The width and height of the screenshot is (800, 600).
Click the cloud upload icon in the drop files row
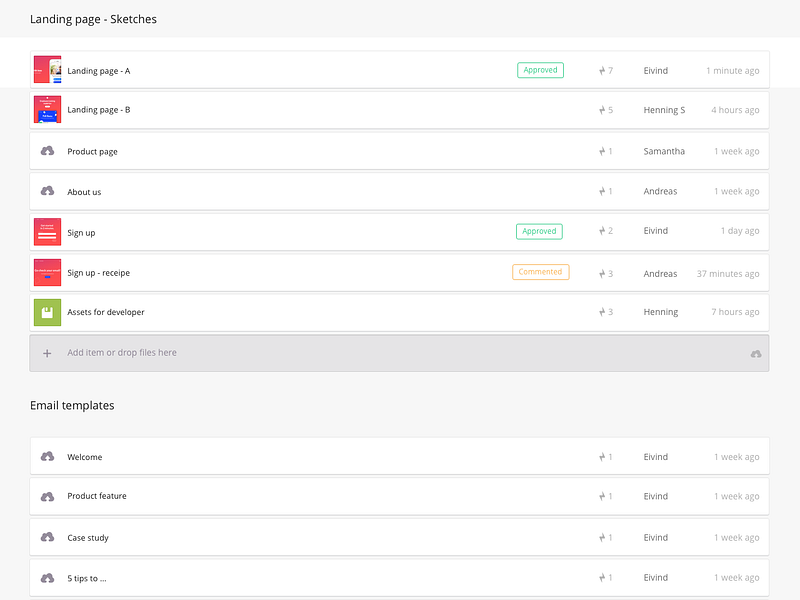(756, 354)
